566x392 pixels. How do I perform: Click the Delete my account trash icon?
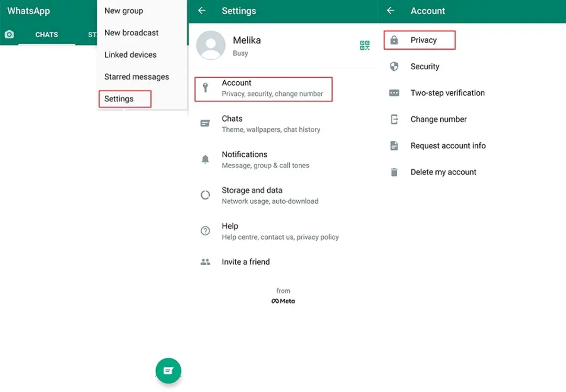point(394,172)
